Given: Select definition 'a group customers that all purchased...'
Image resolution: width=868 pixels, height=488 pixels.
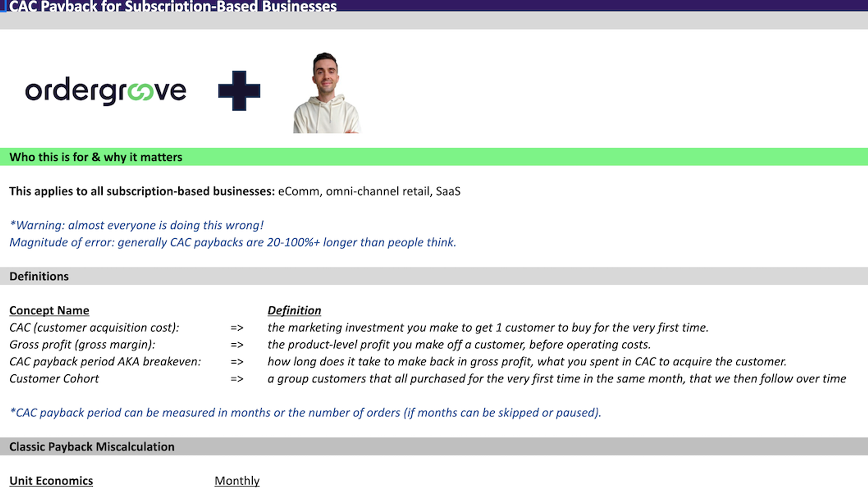Looking at the screenshot, I should pyautogui.click(x=557, y=379).
